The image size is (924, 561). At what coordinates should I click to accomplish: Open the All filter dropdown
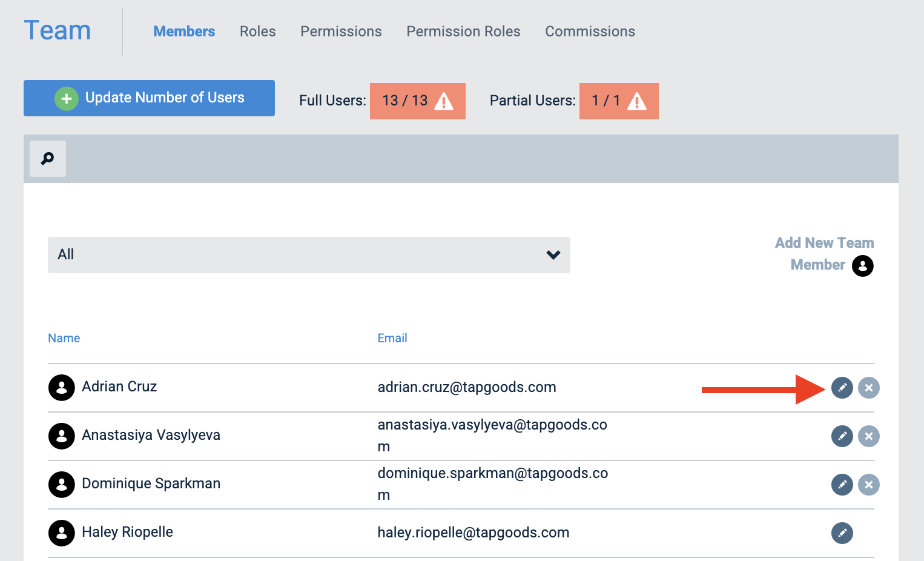[x=309, y=255]
